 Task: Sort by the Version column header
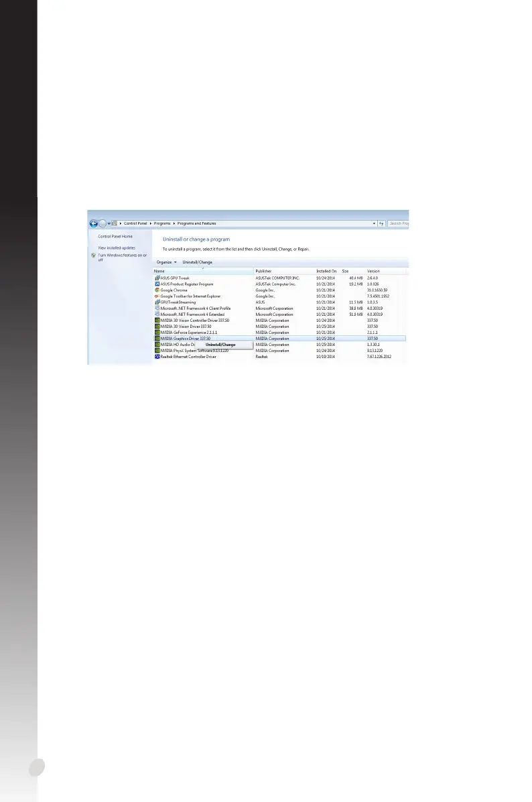(x=386, y=271)
